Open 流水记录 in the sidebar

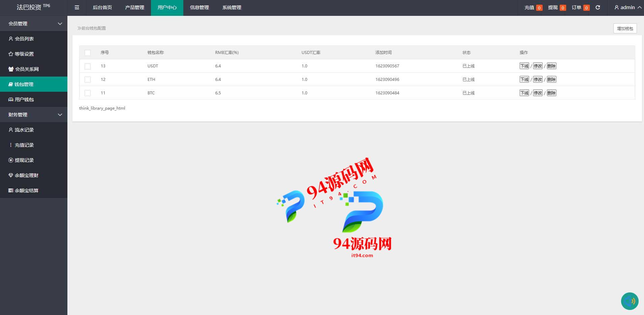pos(34,130)
